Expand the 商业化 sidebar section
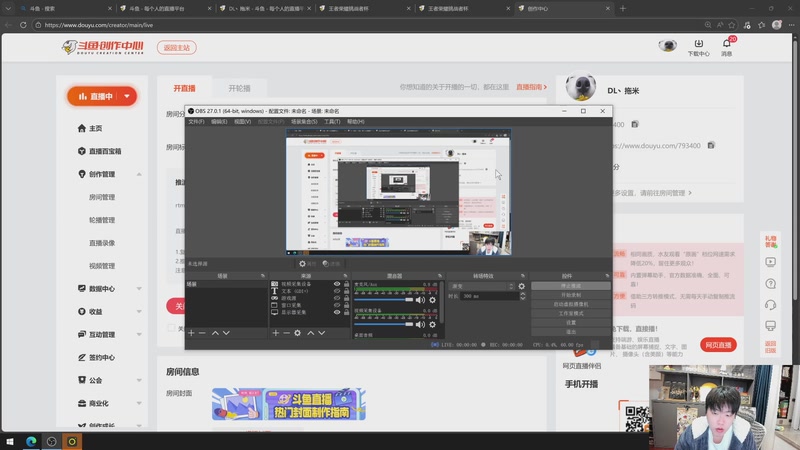The height and width of the screenshot is (450, 800). coord(139,404)
